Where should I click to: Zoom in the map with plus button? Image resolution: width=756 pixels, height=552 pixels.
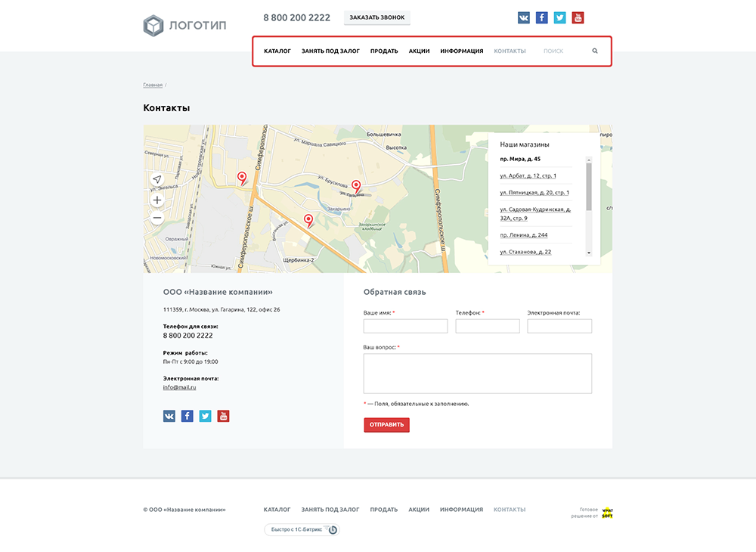coord(157,200)
